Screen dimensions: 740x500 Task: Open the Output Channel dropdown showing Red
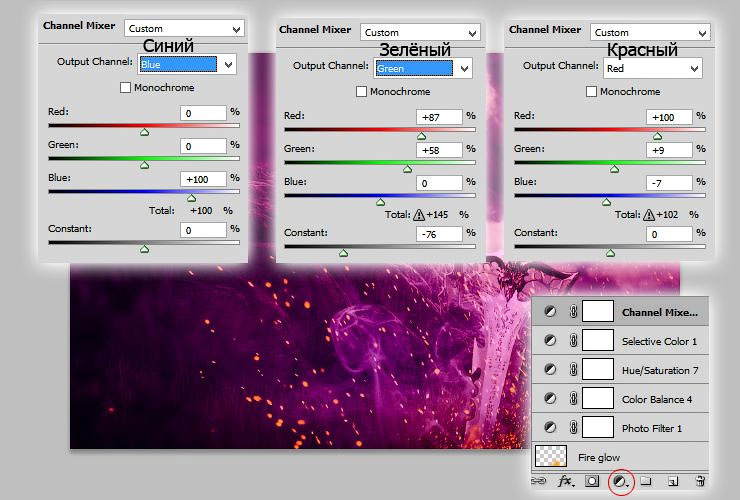pyautogui.click(x=653, y=68)
